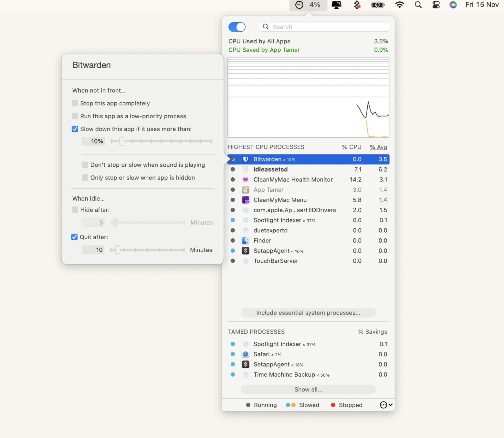Click the blue status dot beside Safari
The height and width of the screenshot is (438, 504).
[x=233, y=354]
